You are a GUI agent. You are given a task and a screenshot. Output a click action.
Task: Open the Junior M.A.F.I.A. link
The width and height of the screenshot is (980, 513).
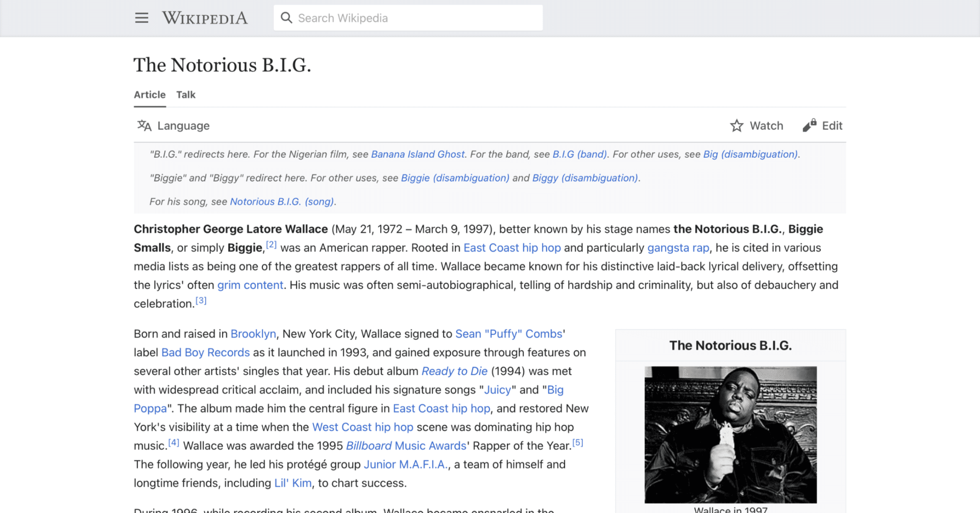pyautogui.click(x=406, y=465)
